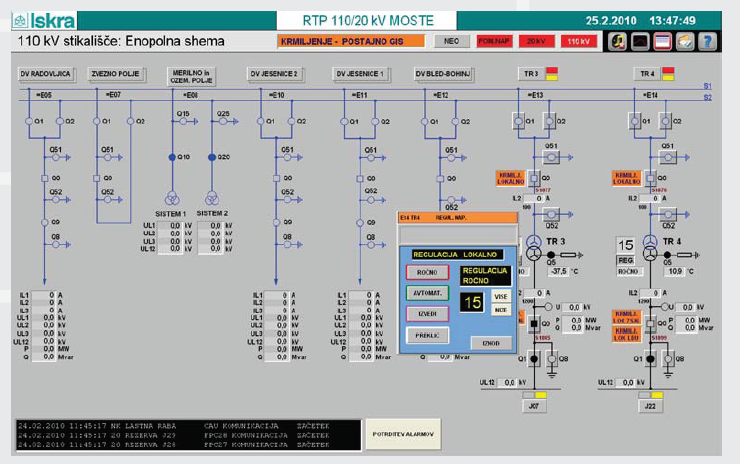Select ROČNO regulation mode in popup
This screenshot has height=464, width=740.
click(x=427, y=272)
